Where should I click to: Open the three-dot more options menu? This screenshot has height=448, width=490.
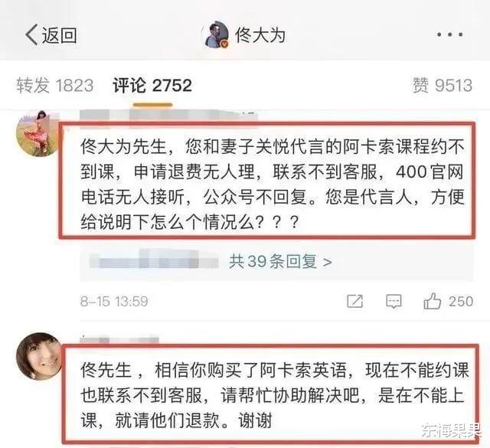click(449, 34)
